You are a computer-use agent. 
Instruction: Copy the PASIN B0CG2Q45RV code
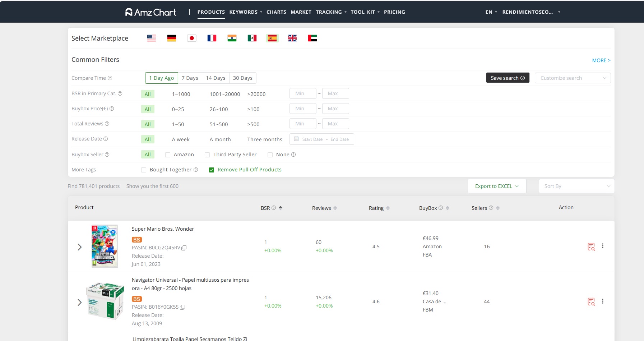click(184, 248)
